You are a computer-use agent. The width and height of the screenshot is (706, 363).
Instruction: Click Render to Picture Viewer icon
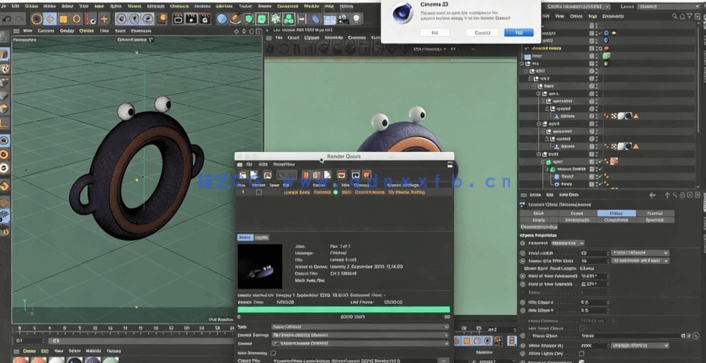coord(191,19)
